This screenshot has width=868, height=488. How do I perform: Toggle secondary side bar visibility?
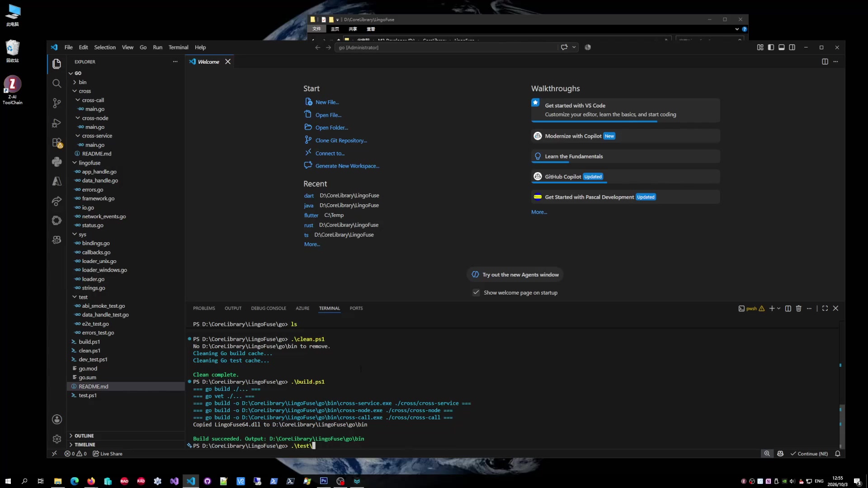[792, 47]
